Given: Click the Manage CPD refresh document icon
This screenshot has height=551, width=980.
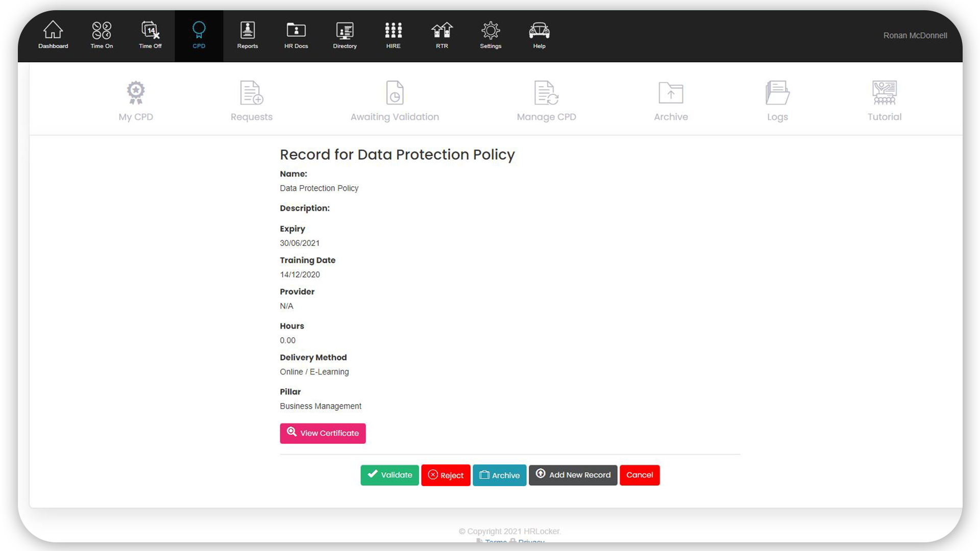Looking at the screenshot, I should tap(546, 92).
